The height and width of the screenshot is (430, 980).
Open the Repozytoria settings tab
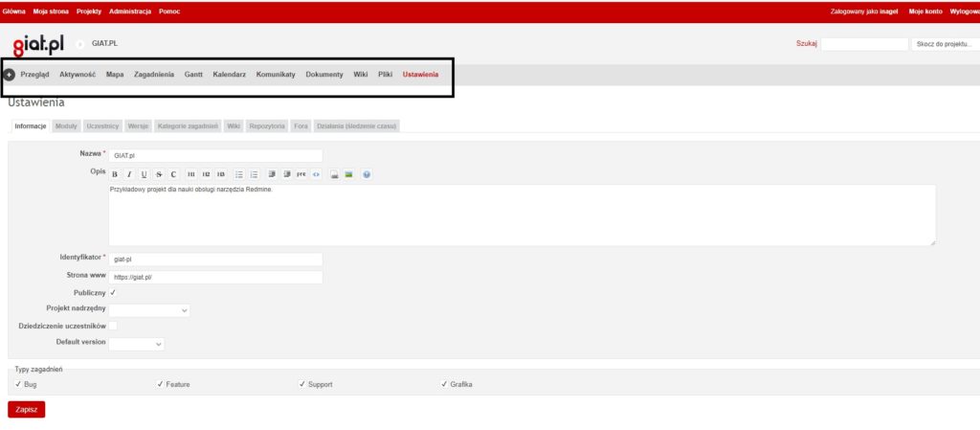point(268,126)
